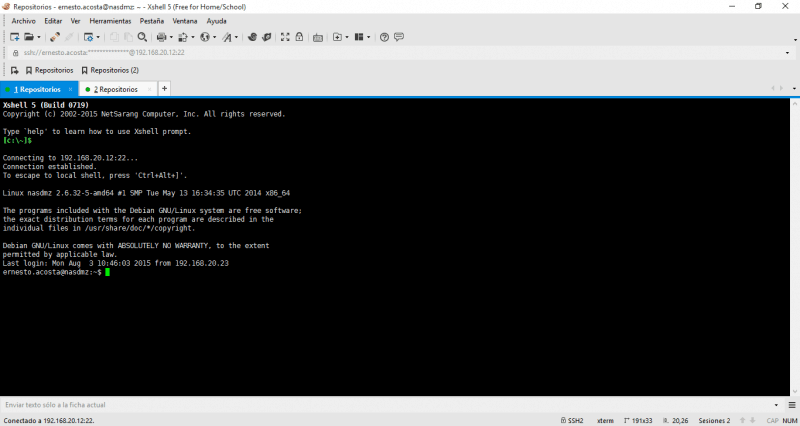Click the Paste icon in the toolbar
This screenshot has height=426, width=800.
point(128,37)
